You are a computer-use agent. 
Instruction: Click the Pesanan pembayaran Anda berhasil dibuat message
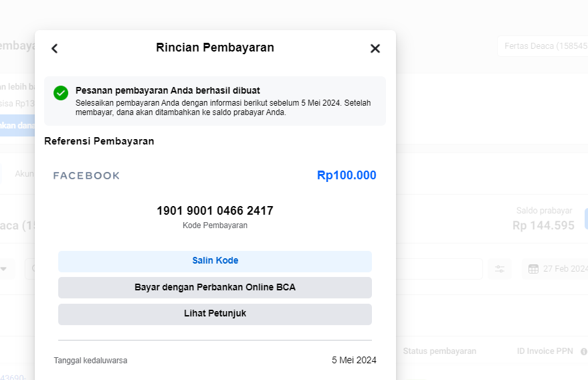pyautogui.click(x=168, y=90)
